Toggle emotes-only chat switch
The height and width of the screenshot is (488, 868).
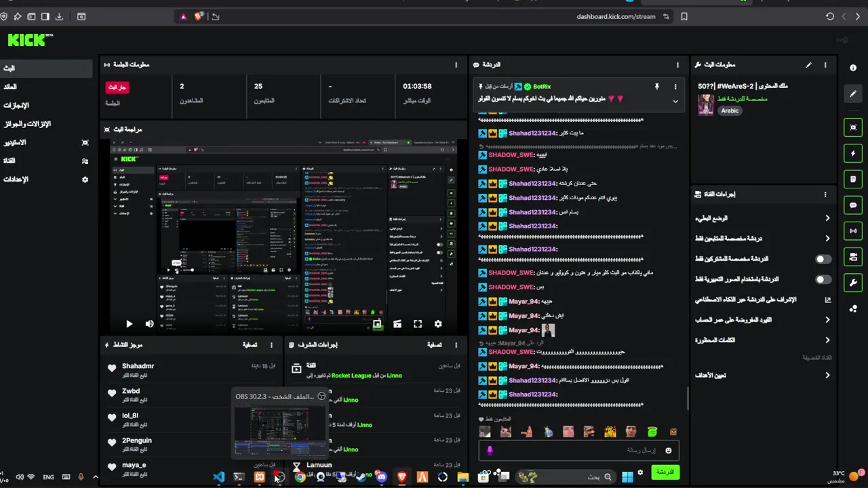click(x=823, y=279)
